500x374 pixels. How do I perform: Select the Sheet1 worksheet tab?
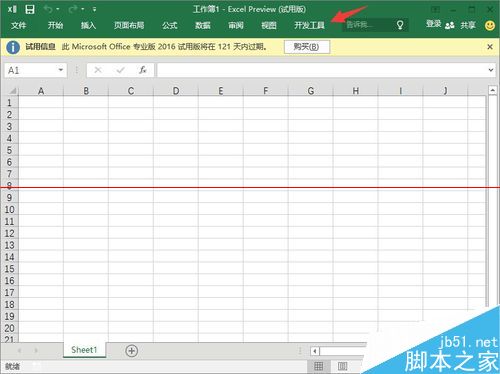pyautogui.click(x=84, y=350)
